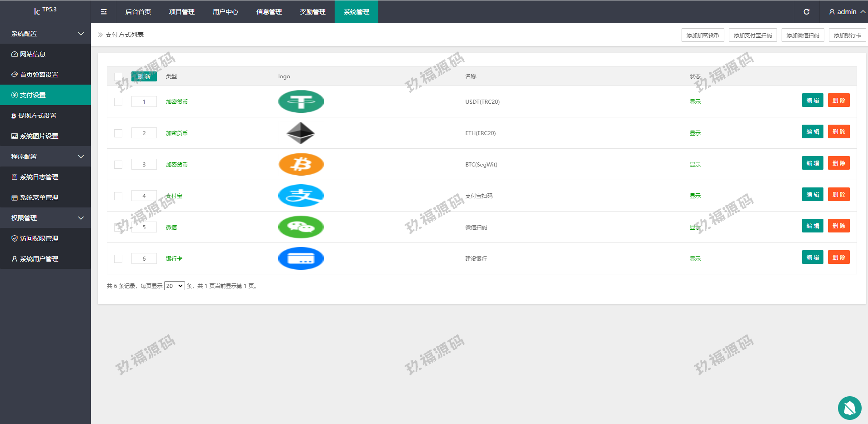Expand the admin user menu

(x=847, y=12)
